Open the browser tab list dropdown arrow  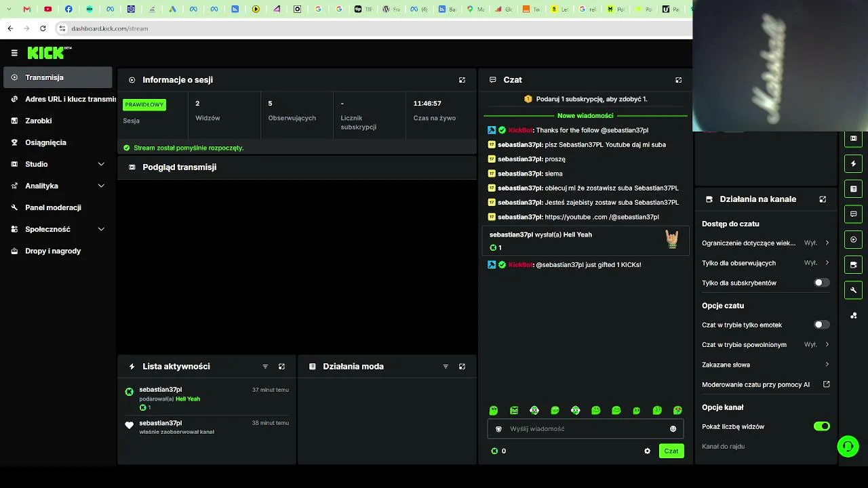pos(9,9)
